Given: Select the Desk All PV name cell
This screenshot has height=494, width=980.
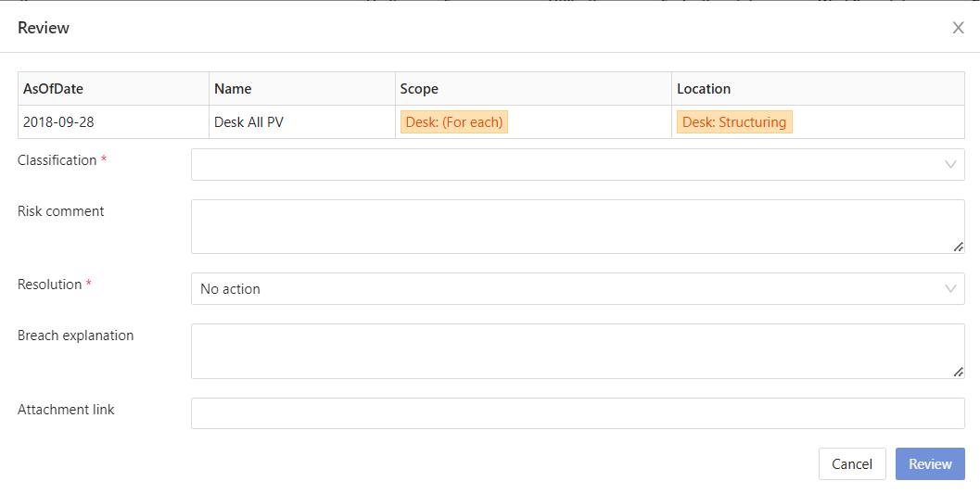Looking at the screenshot, I should (248, 122).
